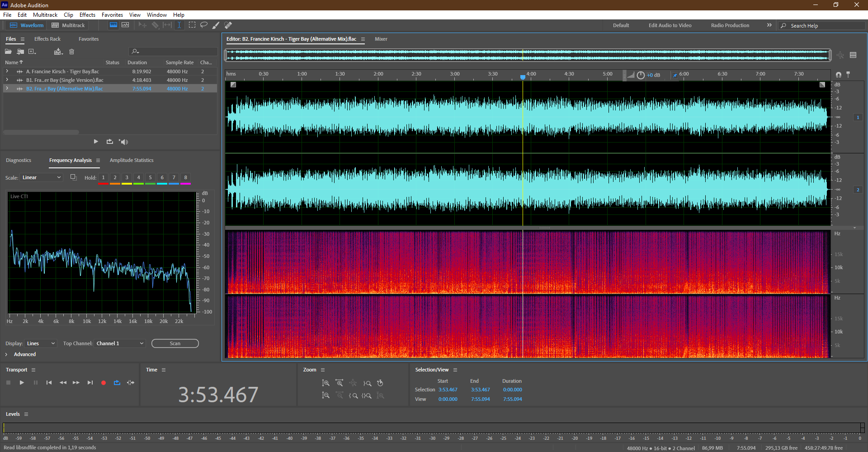Open the Effects menu
Image resolution: width=868 pixels, height=452 pixels.
pos(87,15)
